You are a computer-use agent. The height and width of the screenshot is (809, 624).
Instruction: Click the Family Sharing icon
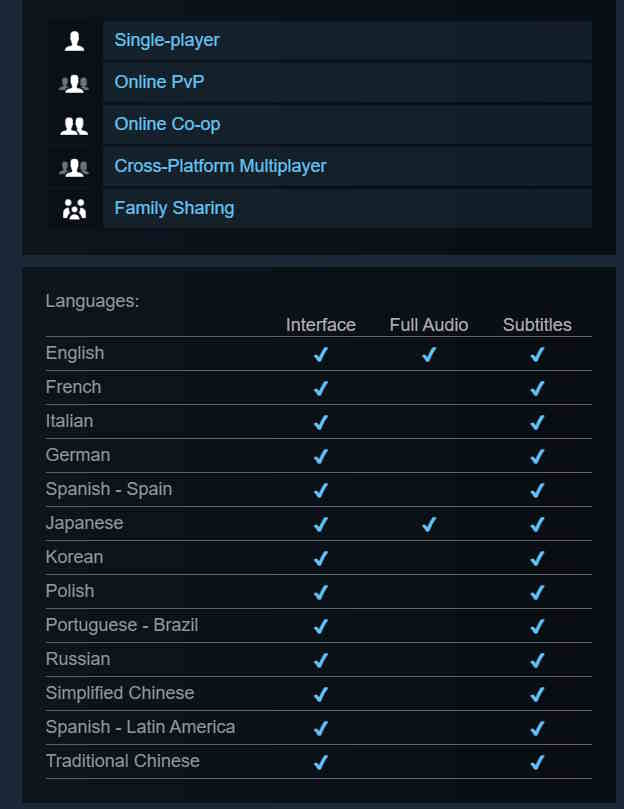pyautogui.click(x=74, y=209)
